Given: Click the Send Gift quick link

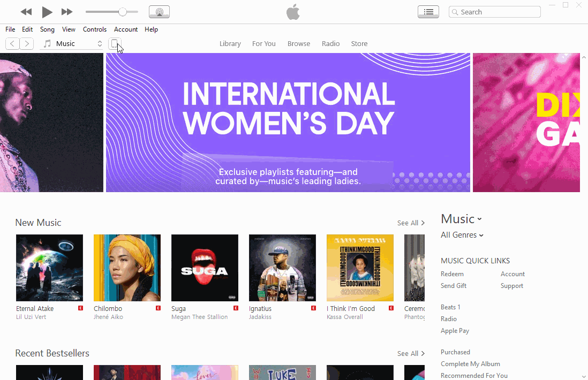Looking at the screenshot, I should click(x=454, y=286).
